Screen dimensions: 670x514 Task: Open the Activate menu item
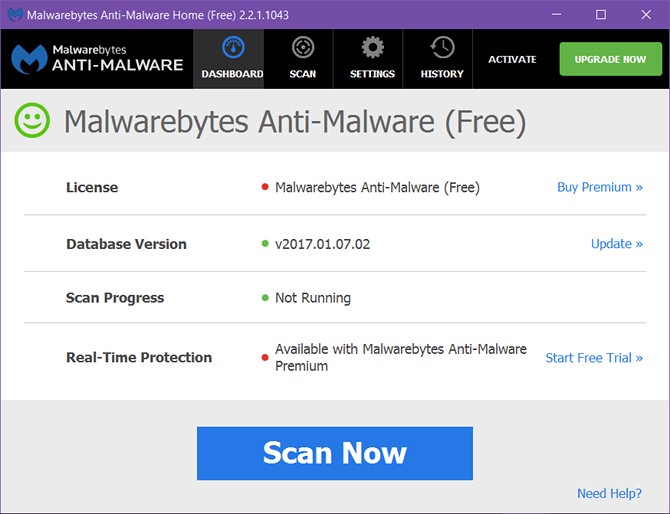pyautogui.click(x=512, y=59)
